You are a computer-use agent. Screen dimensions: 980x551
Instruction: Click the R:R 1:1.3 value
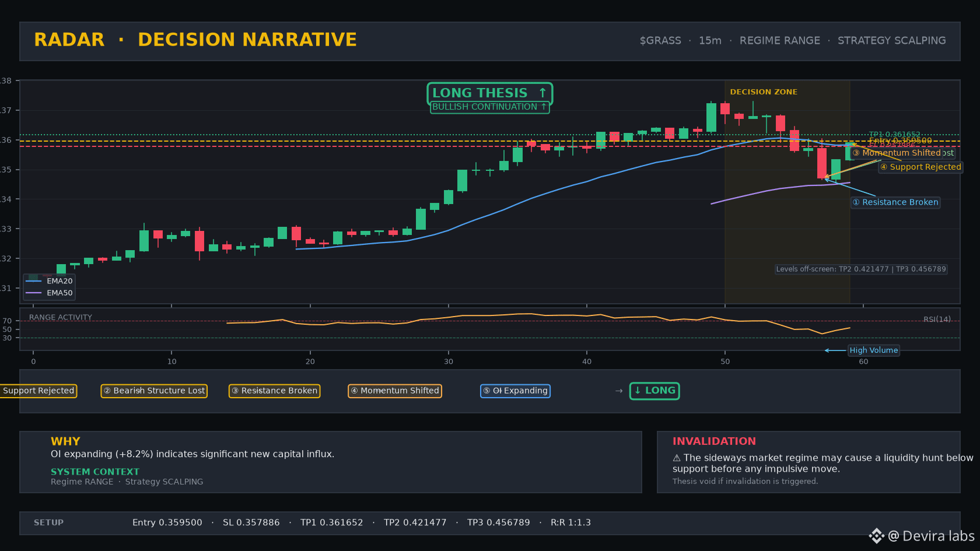point(571,522)
